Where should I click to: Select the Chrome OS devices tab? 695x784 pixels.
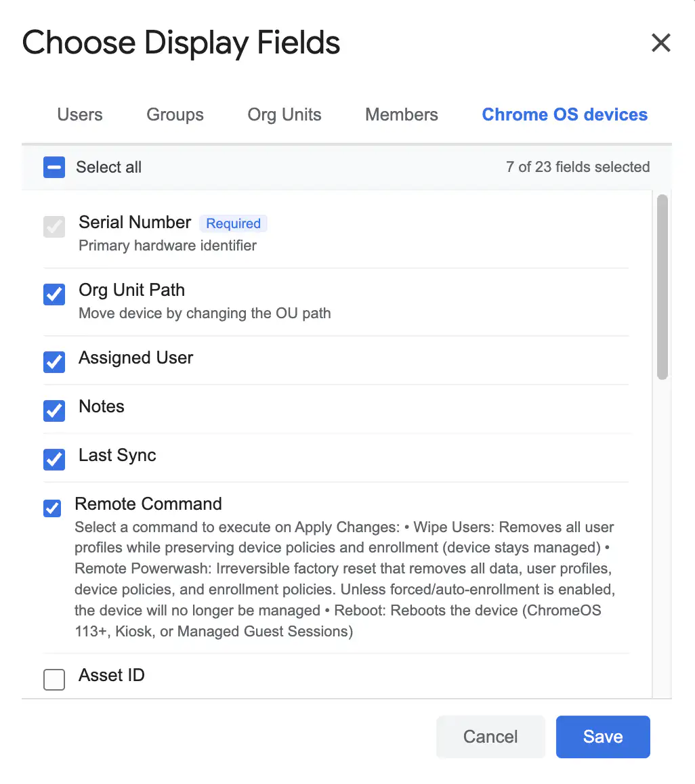(564, 114)
